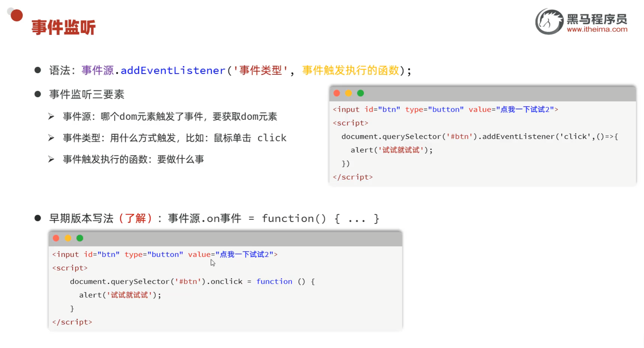
Task: Click '#btn' selector in upper code block
Action: pyautogui.click(x=459, y=137)
